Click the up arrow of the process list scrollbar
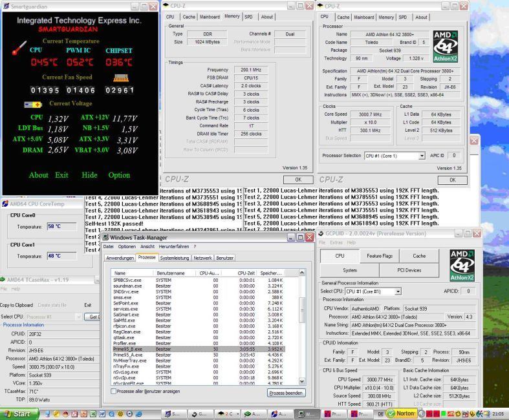 tap(302, 273)
